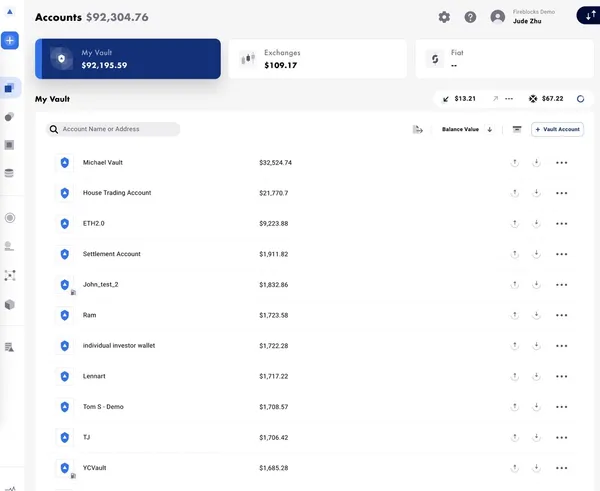Click the download arrow for ETH2.0

coord(536,223)
